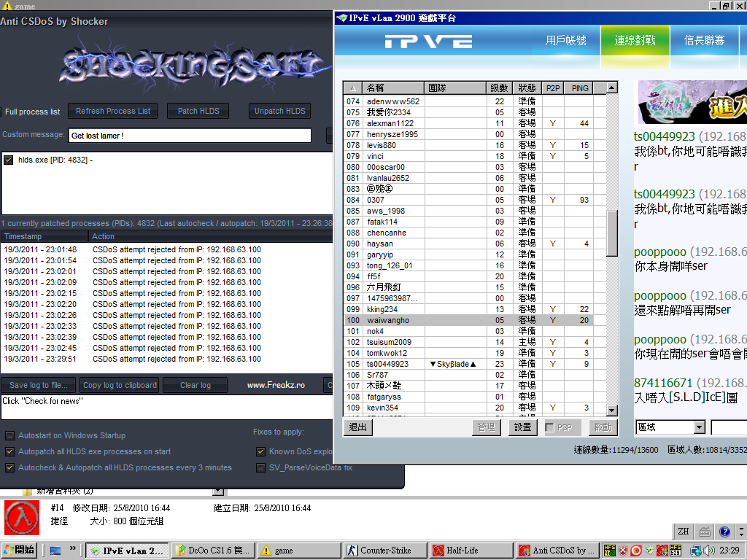The image size is (747, 560).
Task: Enable Autostart on Windows Startup
Action: click(10, 435)
